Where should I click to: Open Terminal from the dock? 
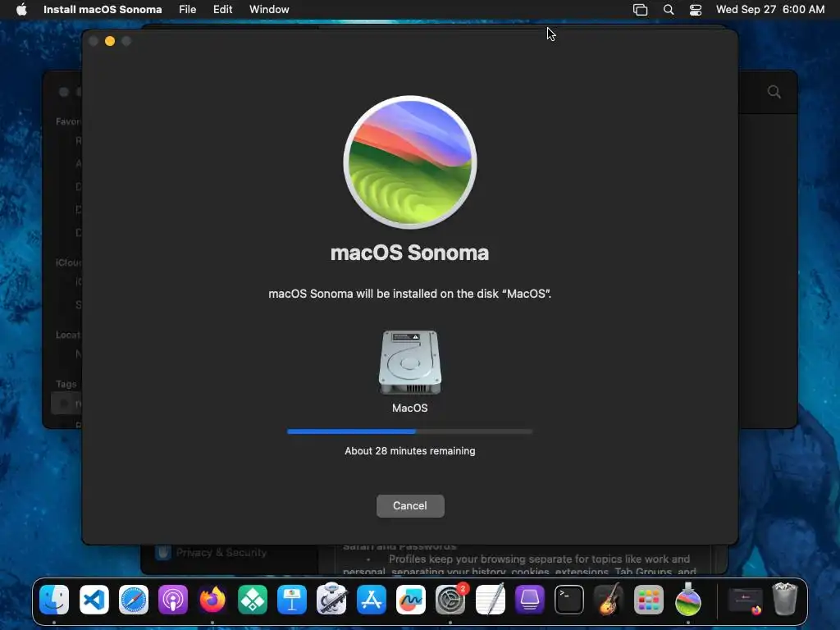(x=569, y=600)
